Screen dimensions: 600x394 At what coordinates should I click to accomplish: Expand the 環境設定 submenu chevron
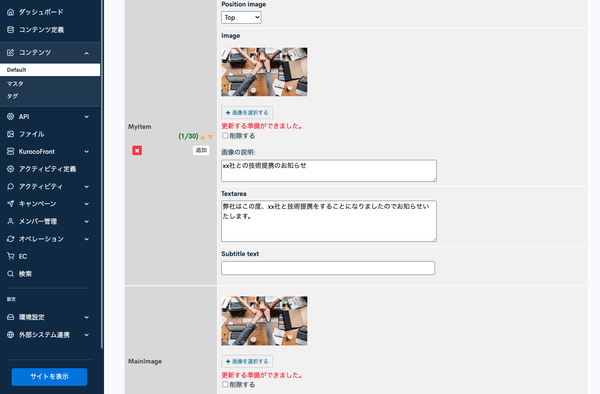86,317
